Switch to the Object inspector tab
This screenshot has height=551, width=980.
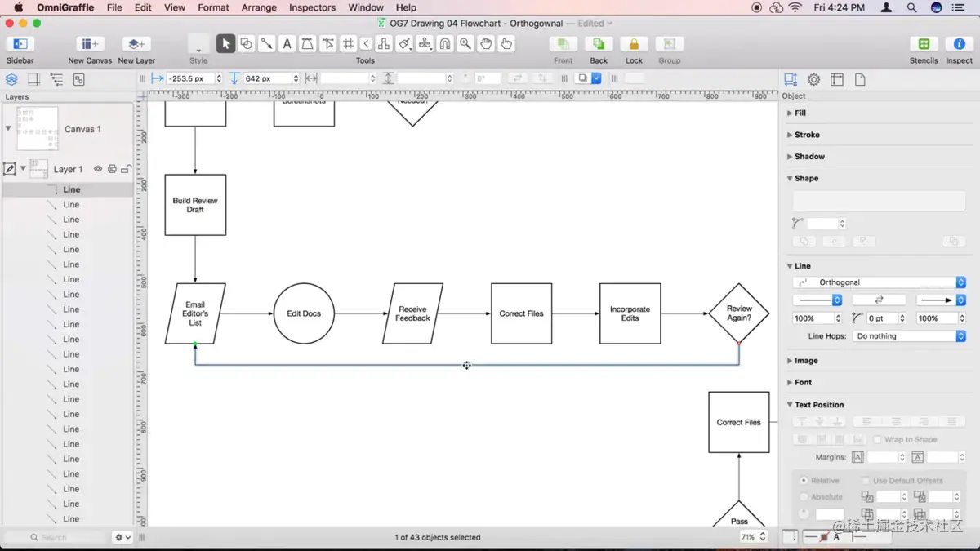(x=791, y=79)
